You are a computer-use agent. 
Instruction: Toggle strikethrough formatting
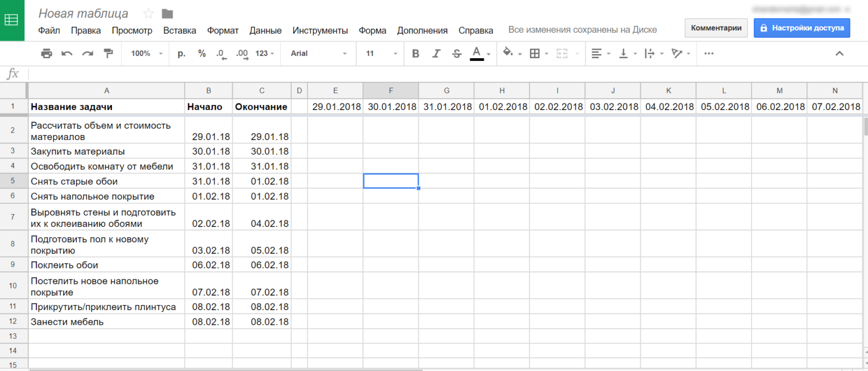(457, 54)
